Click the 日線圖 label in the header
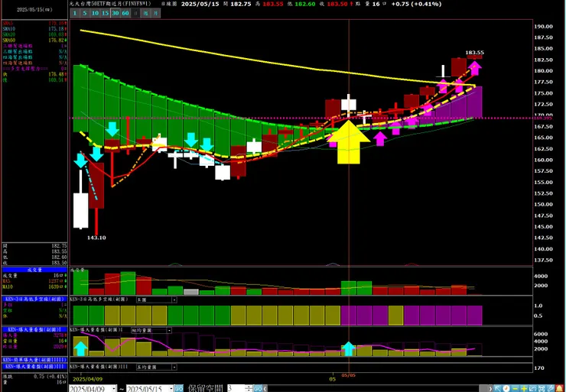The image size is (566, 392). click(168, 4)
